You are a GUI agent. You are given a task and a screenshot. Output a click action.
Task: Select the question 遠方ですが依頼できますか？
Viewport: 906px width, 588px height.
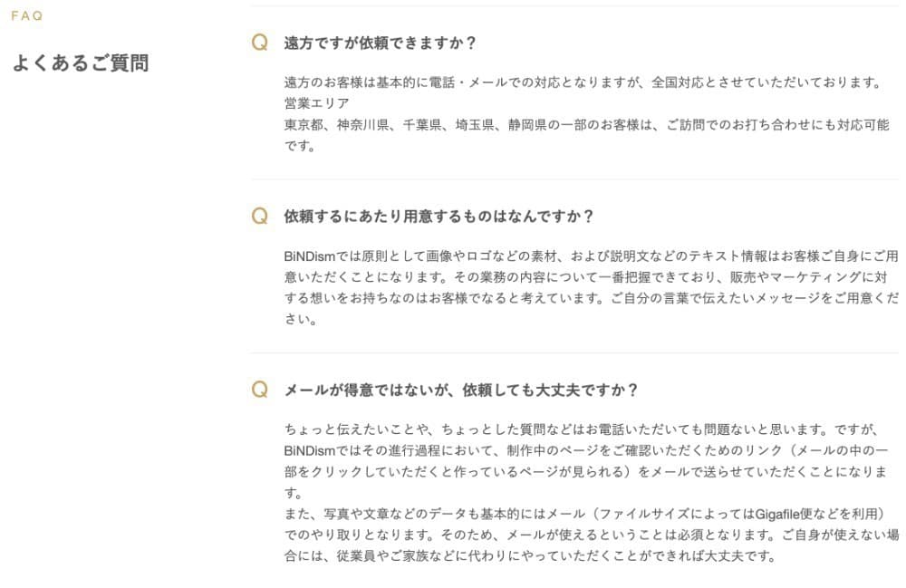380,43
